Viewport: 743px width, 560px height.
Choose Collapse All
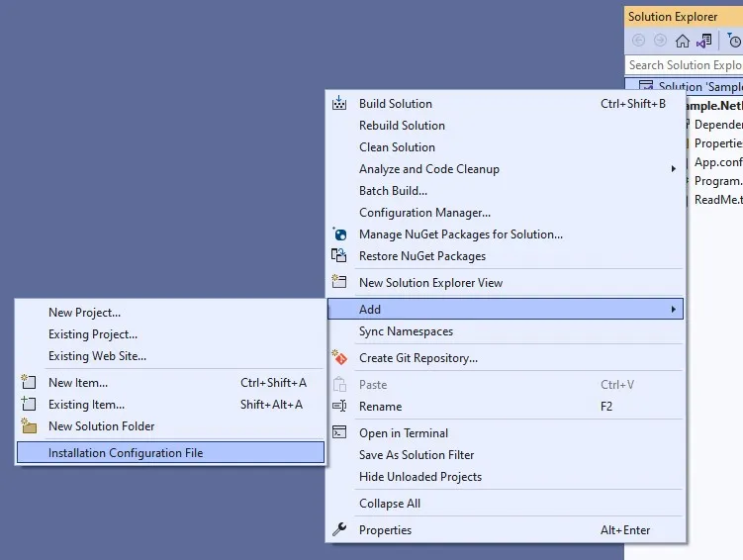pyautogui.click(x=507, y=504)
